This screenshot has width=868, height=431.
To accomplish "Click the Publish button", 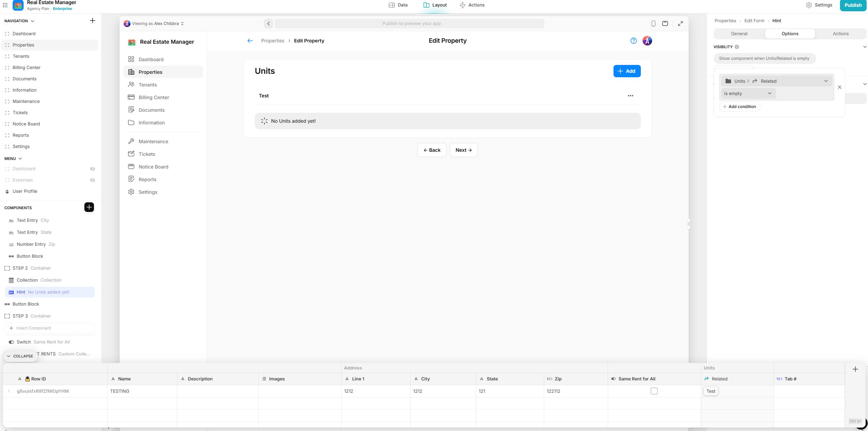I will pos(853,5).
